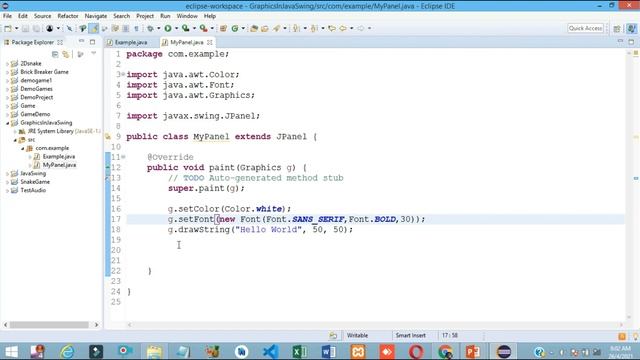Switch to the Example.java editor tab

point(131,42)
